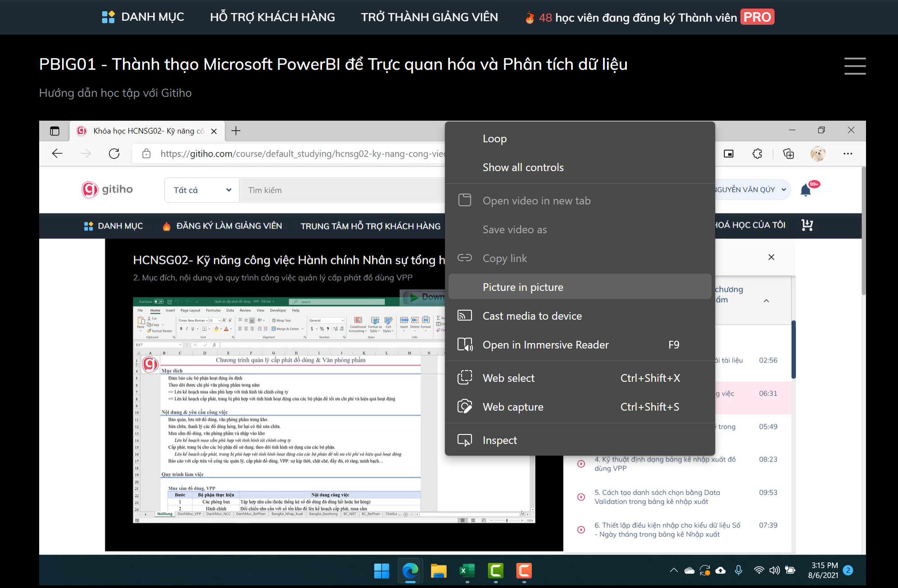The image size is (898, 588).
Task: Go back in the browser
Action: coord(57,154)
